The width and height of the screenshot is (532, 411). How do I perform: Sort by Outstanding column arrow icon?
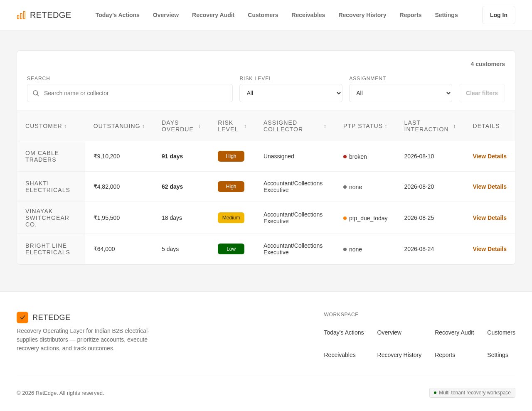coord(143,126)
